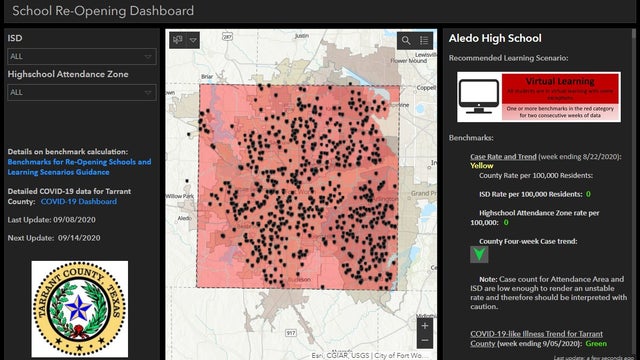This screenshot has height=360, width=640.
Task: Show the map legend list icon
Action: (x=424, y=40)
